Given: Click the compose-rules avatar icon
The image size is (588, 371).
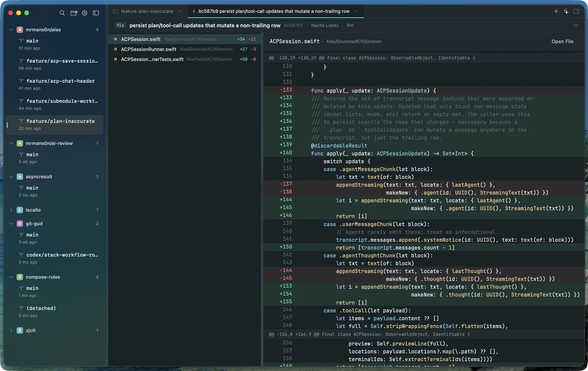Looking at the screenshot, I should tap(20, 277).
